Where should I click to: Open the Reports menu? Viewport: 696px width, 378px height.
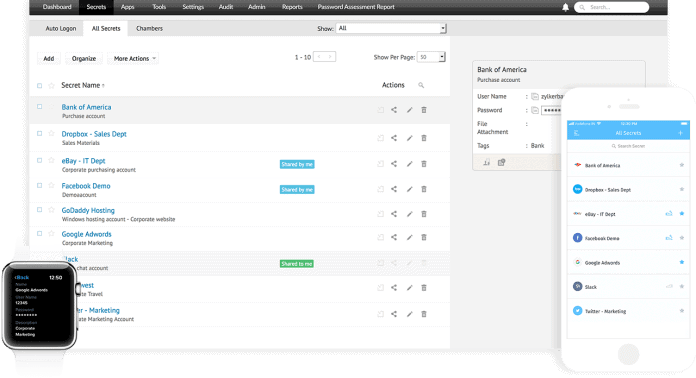(x=292, y=7)
